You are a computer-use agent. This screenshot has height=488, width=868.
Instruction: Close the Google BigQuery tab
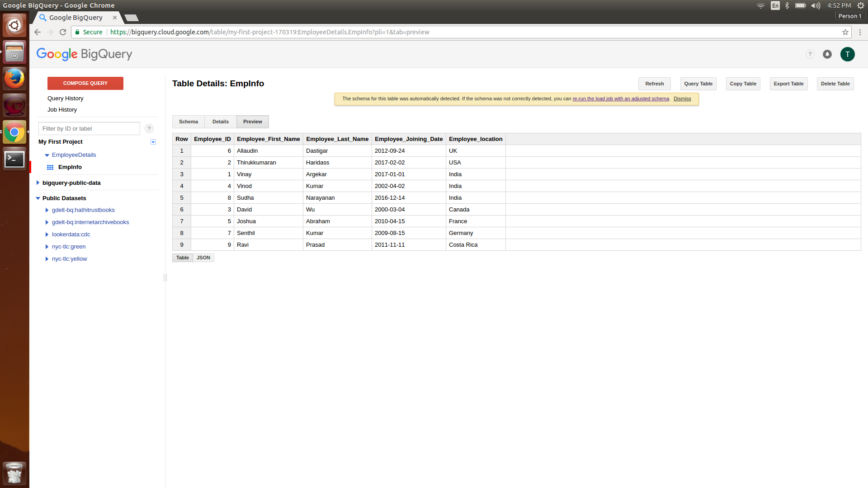coord(115,18)
